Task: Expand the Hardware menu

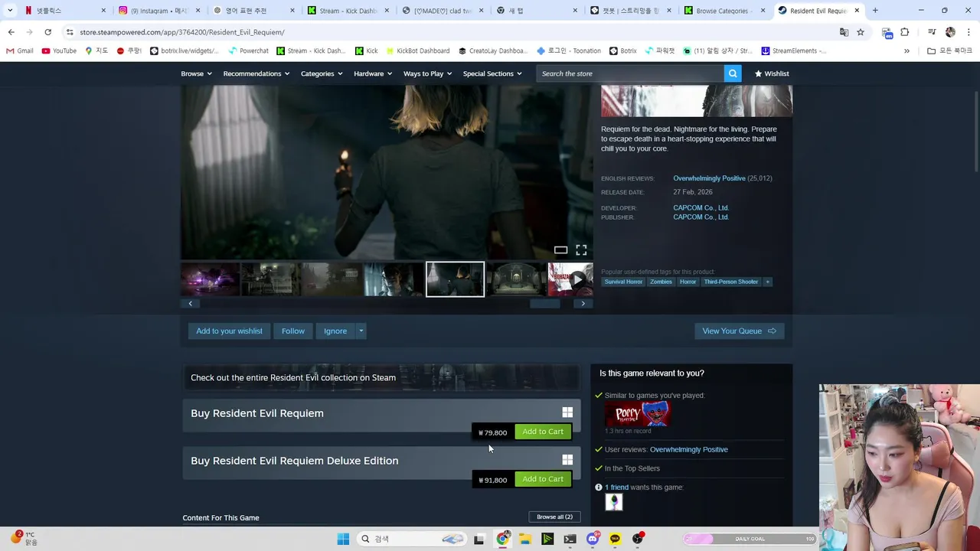Action: 373,73
